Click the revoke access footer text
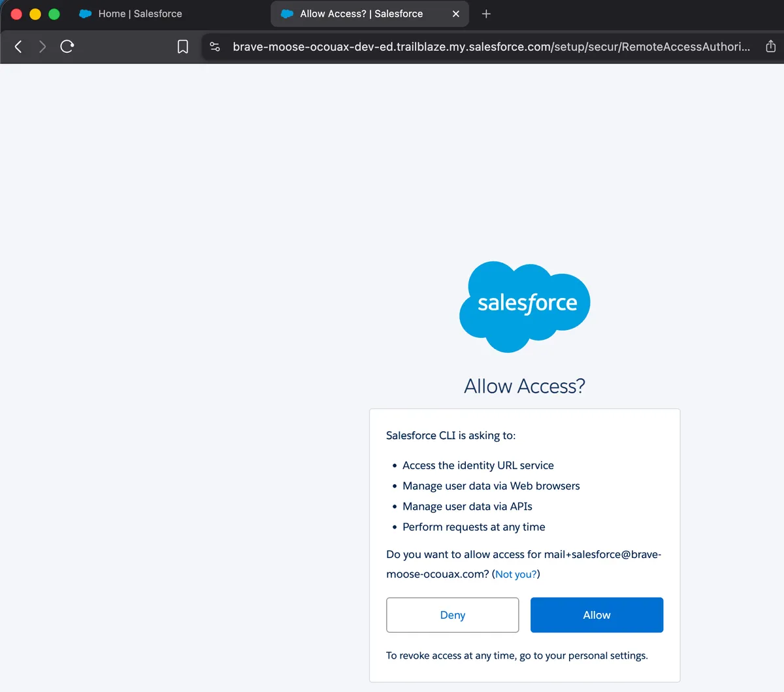 point(517,655)
